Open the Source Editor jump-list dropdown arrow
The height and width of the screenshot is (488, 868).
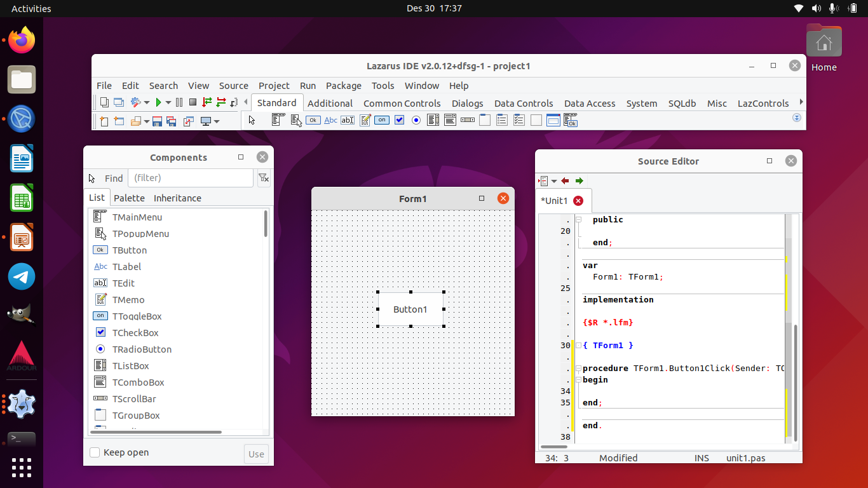(x=554, y=181)
